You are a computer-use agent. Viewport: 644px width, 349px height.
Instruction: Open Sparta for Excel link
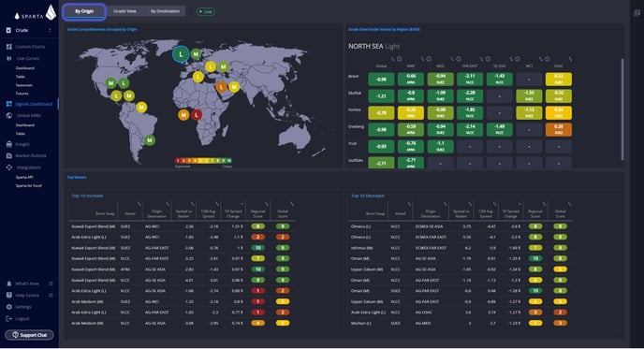coord(29,185)
